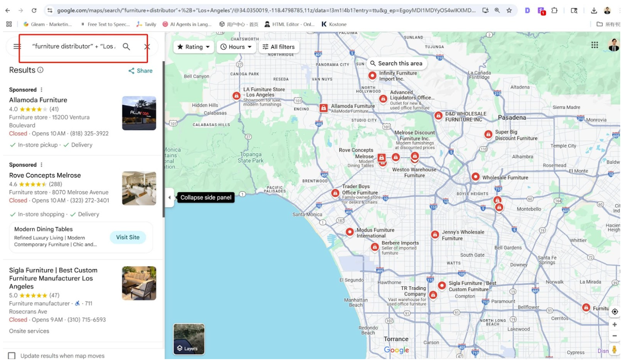Collapse the side panel with the arrow
This screenshot has height=364, width=624.
click(x=169, y=197)
